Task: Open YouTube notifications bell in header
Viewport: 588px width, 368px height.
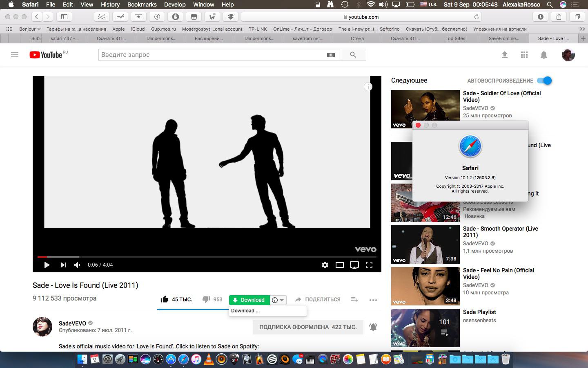Action: point(544,55)
